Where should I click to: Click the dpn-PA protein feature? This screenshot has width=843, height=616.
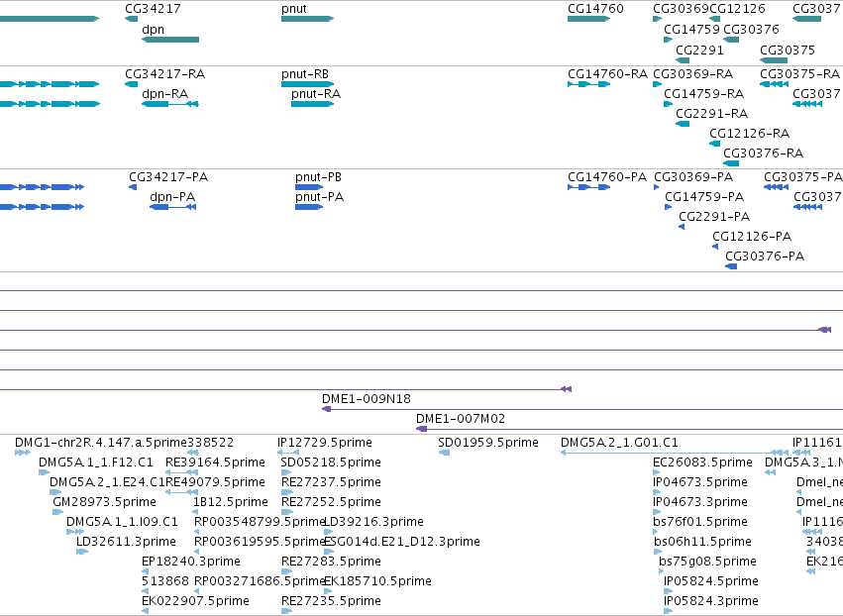(x=172, y=207)
